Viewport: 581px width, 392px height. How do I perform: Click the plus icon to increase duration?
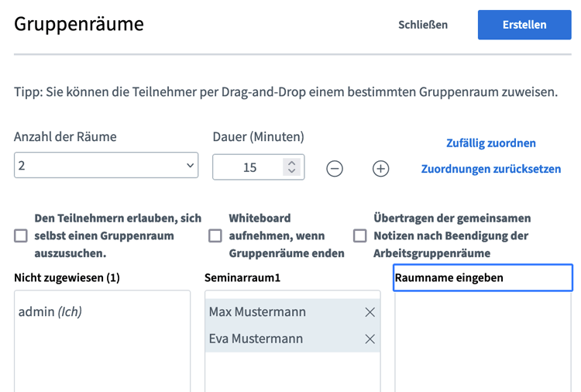click(380, 169)
